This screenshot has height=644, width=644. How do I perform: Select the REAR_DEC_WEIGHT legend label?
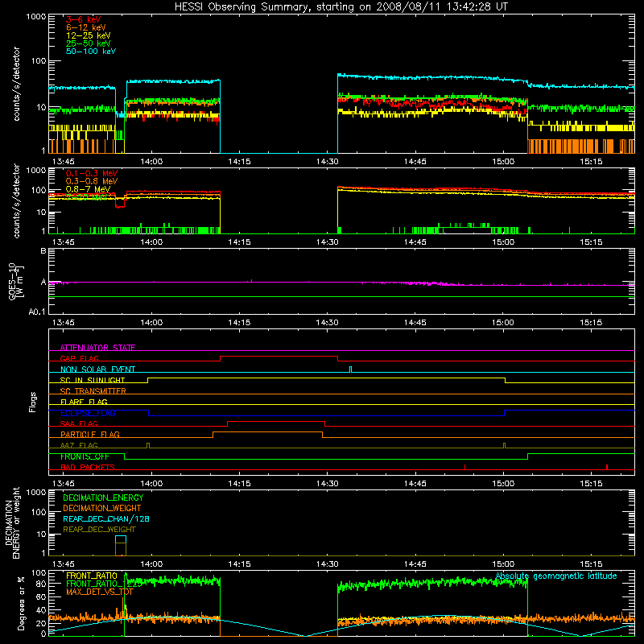(x=99, y=530)
